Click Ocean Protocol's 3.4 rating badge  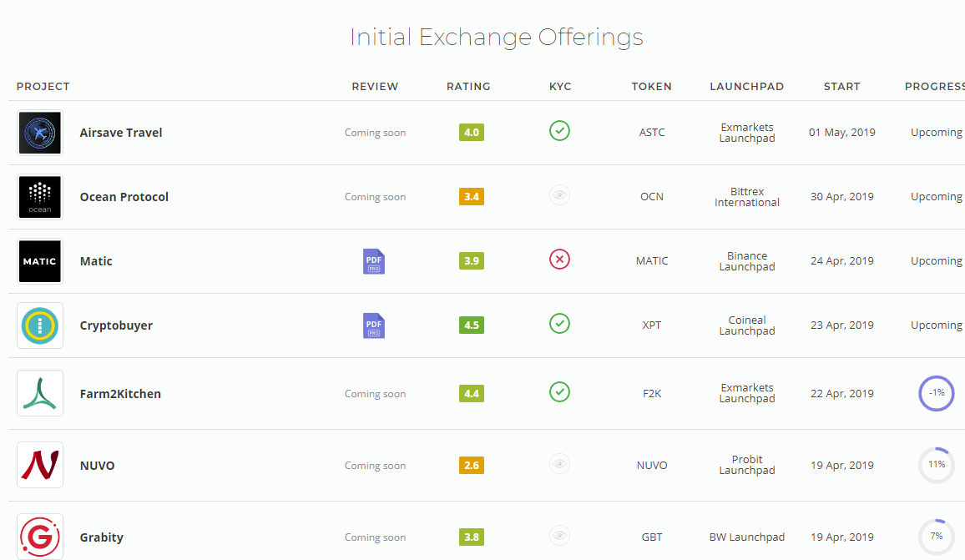point(472,197)
